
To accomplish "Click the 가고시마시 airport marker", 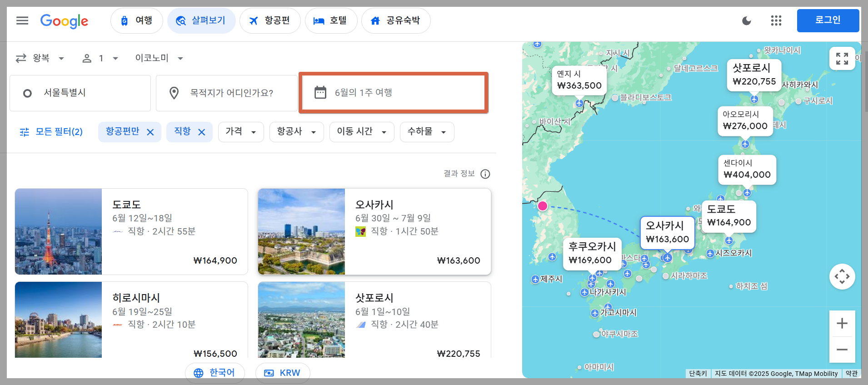I will click(x=594, y=313).
